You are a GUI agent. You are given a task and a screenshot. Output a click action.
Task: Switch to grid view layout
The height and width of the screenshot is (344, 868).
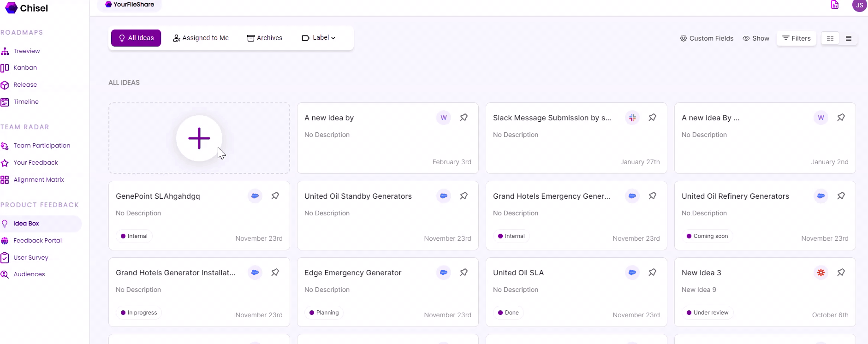830,39
